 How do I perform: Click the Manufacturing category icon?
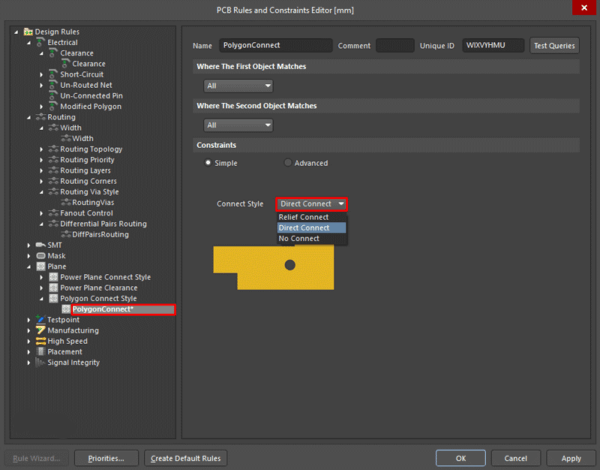tap(41, 330)
